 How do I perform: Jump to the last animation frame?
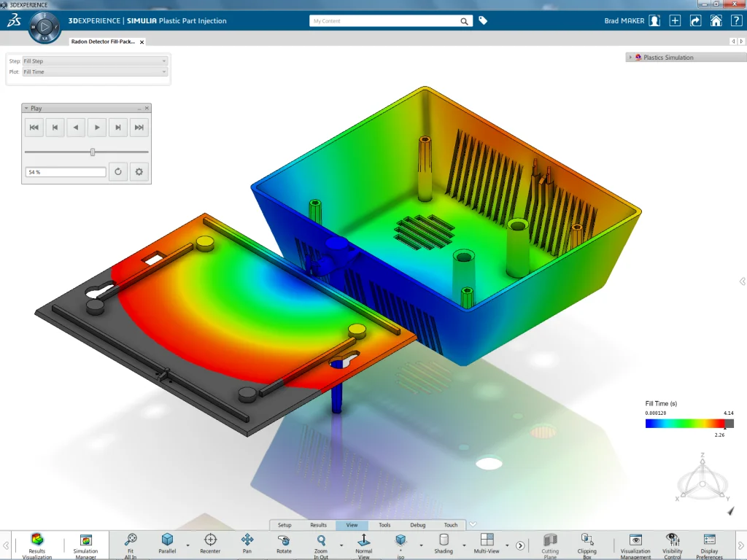pyautogui.click(x=139, y=128)
